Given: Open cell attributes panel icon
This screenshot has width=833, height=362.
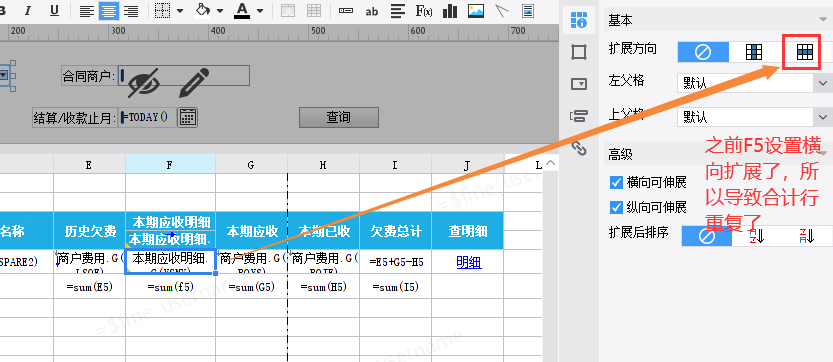Looking at the screenshot, I should (579, 20).
